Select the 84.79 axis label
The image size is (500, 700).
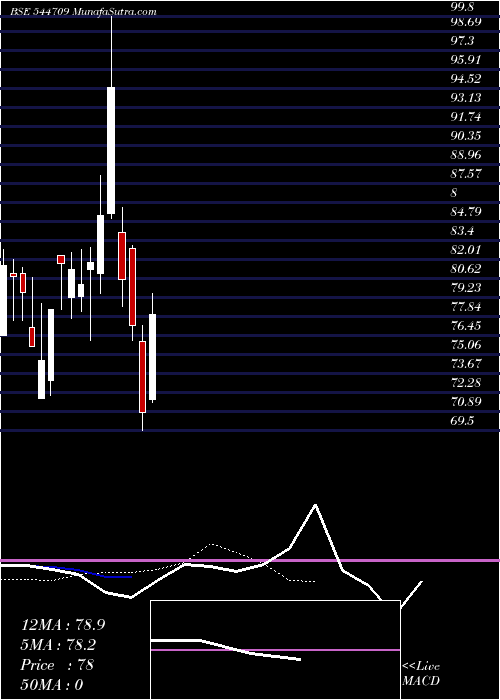point(466,212)
